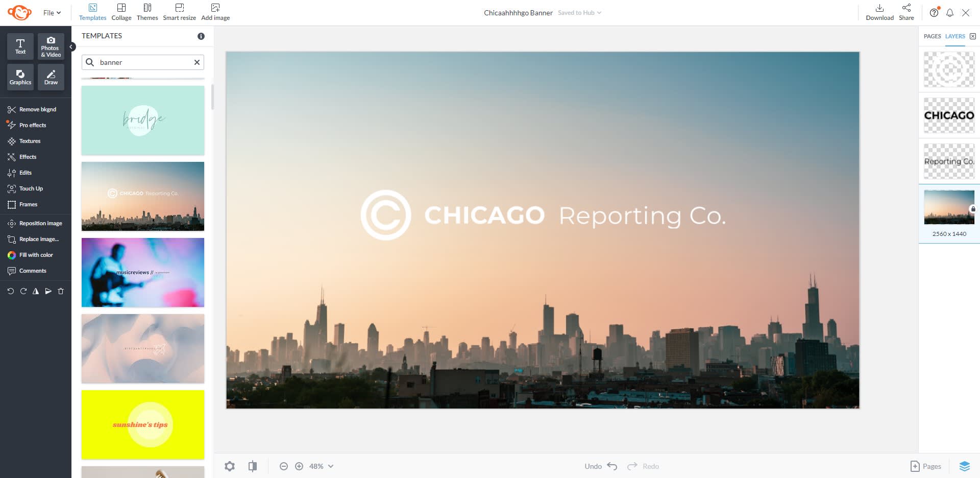Select the CHICAGO text on canvas

pyautogui.click(x=484, y=216)
